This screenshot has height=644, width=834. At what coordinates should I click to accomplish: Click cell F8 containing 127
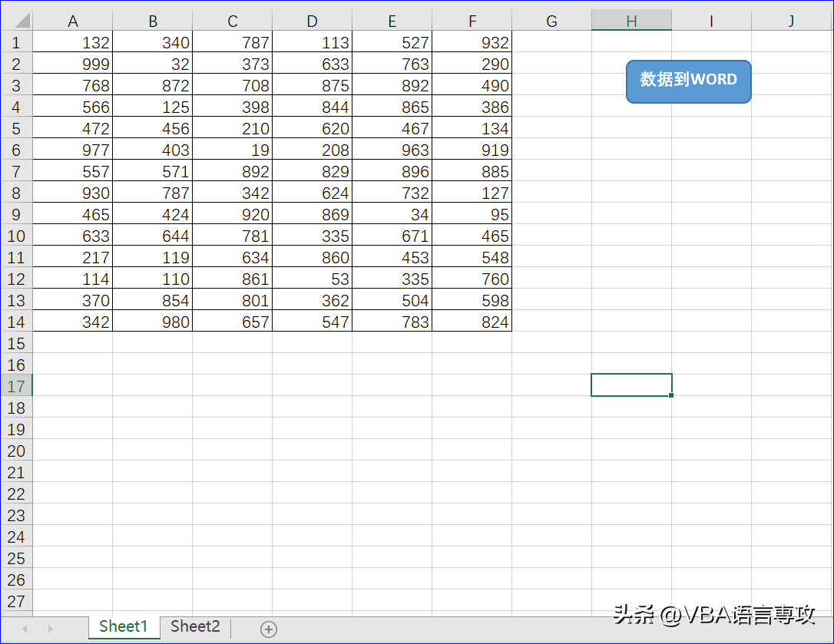tap(472, 193)
